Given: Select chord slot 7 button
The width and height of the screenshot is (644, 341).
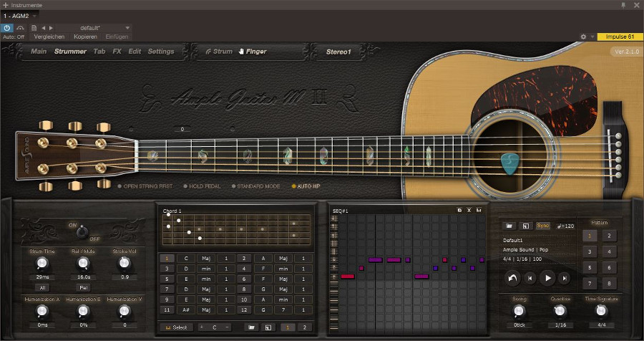Looking at the screenshot, I should (167, 289).
